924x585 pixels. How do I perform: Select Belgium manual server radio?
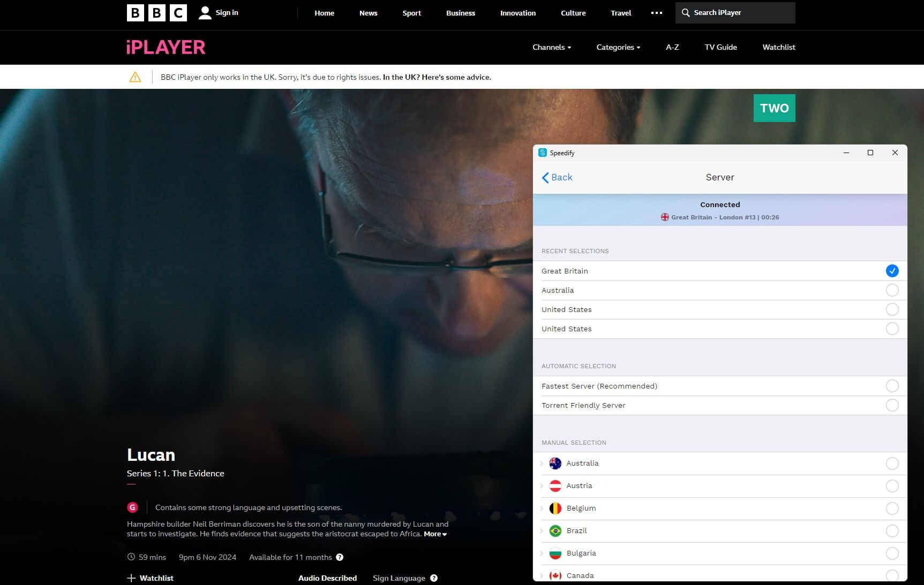(x=892, y=508)
